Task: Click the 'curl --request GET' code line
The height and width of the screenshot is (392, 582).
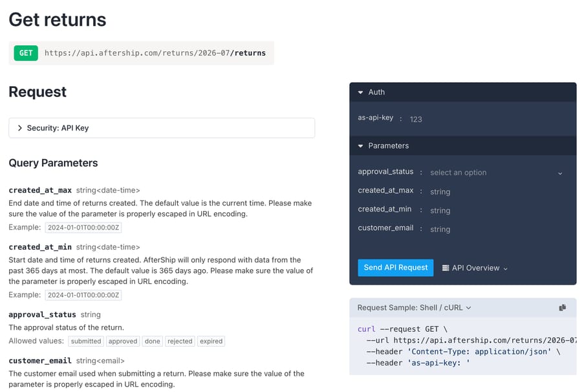Action: pyautogui.click(x=402, y=329)
